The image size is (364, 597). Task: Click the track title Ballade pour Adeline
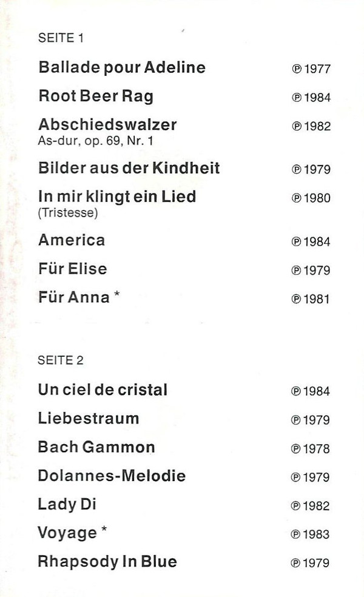pos(122,67)
